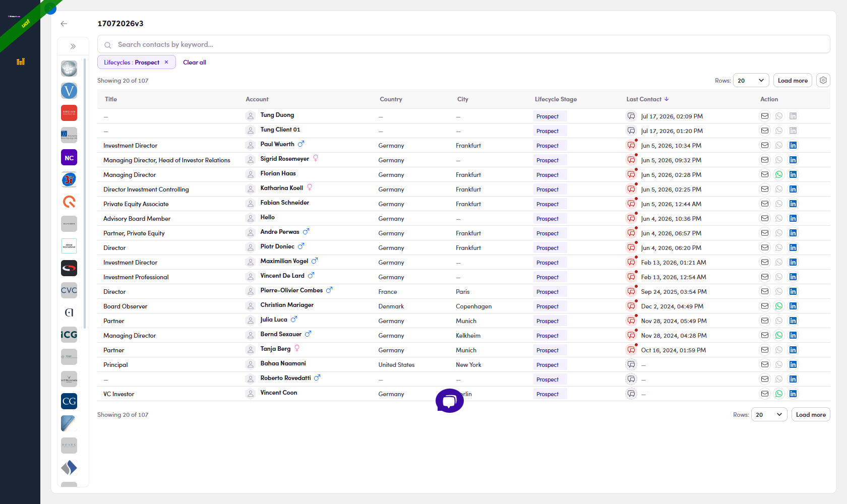Image resolution: width=847 pixels, height=504 pixels.
Task: Open WhatsApp for Florian Haas
Action: point(779,174)
